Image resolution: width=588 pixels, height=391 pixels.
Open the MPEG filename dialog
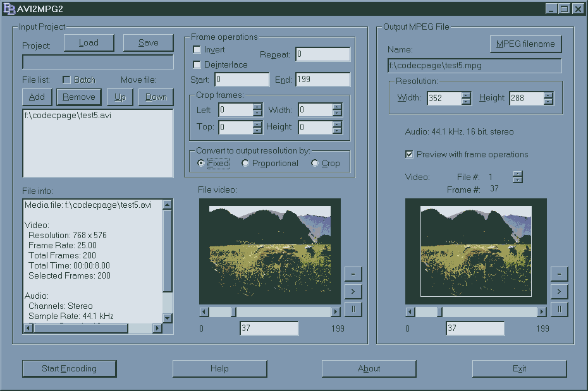525,44
